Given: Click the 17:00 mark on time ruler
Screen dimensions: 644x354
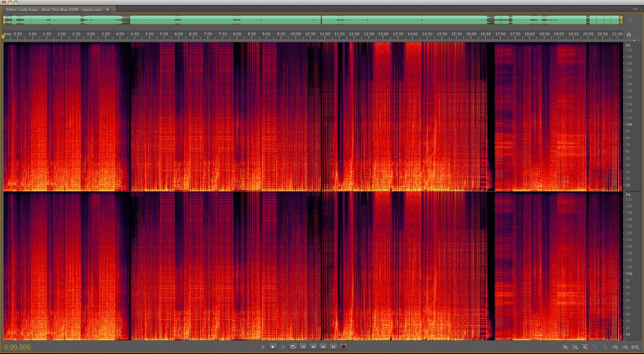Looking at the screenshot, I should click(x=500, y=34).
